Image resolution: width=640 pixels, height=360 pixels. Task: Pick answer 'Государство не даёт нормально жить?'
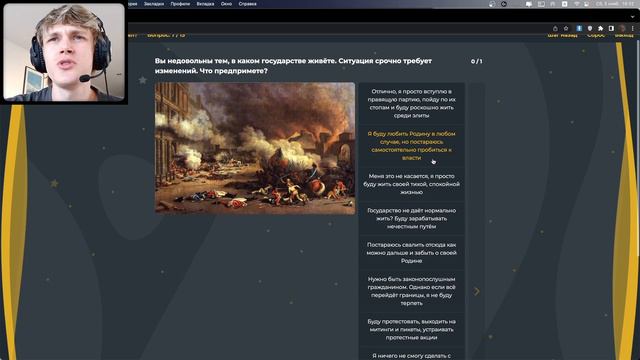[411, 218]
